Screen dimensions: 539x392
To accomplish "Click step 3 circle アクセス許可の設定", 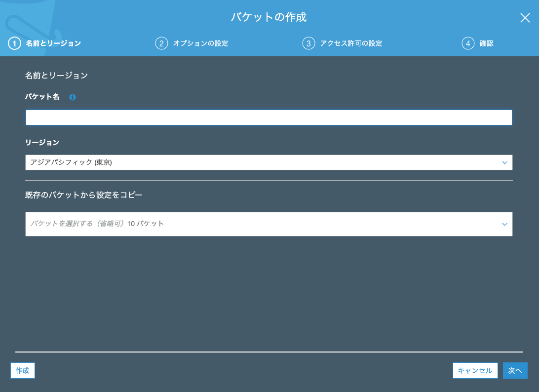I will point(308,43).
